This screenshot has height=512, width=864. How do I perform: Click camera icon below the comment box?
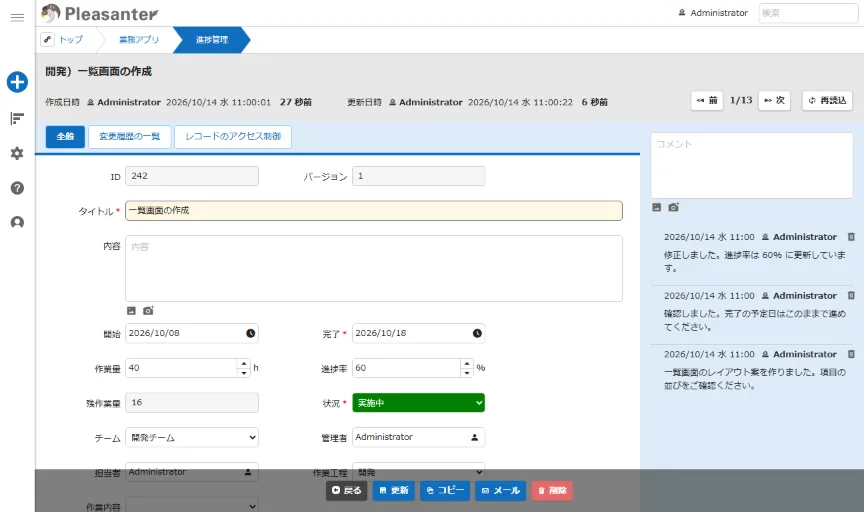click(x=673, y=207)
